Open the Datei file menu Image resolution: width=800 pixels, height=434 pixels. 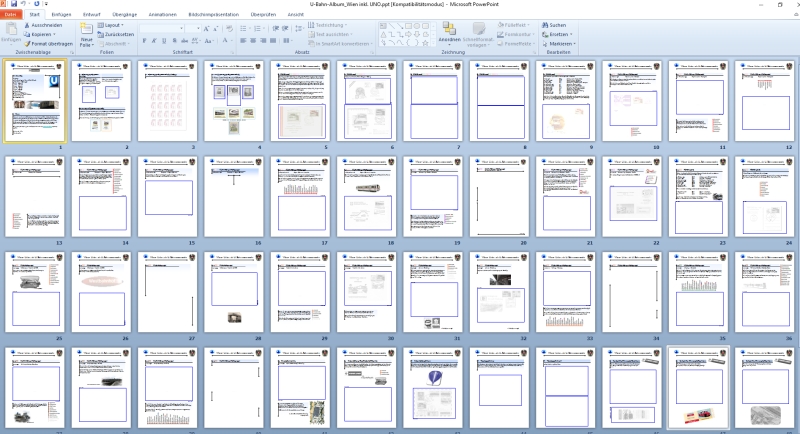11,16
